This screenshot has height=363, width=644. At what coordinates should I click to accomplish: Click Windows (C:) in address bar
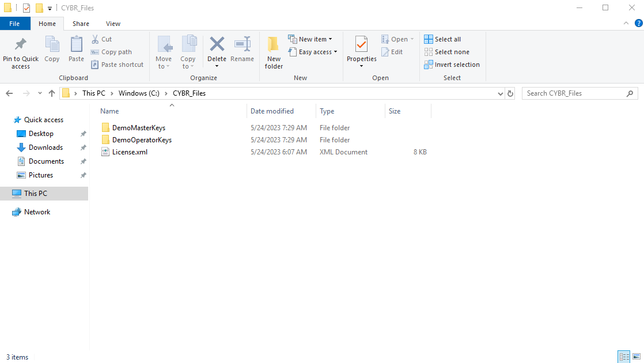[139, 93]
